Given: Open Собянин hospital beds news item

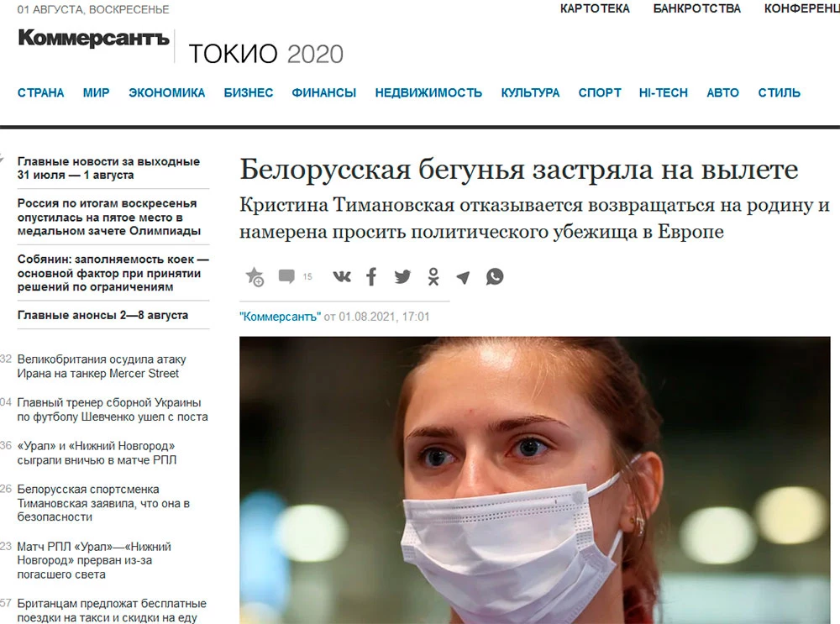Looking at the screenshot, I should click(x=113, y=273).
